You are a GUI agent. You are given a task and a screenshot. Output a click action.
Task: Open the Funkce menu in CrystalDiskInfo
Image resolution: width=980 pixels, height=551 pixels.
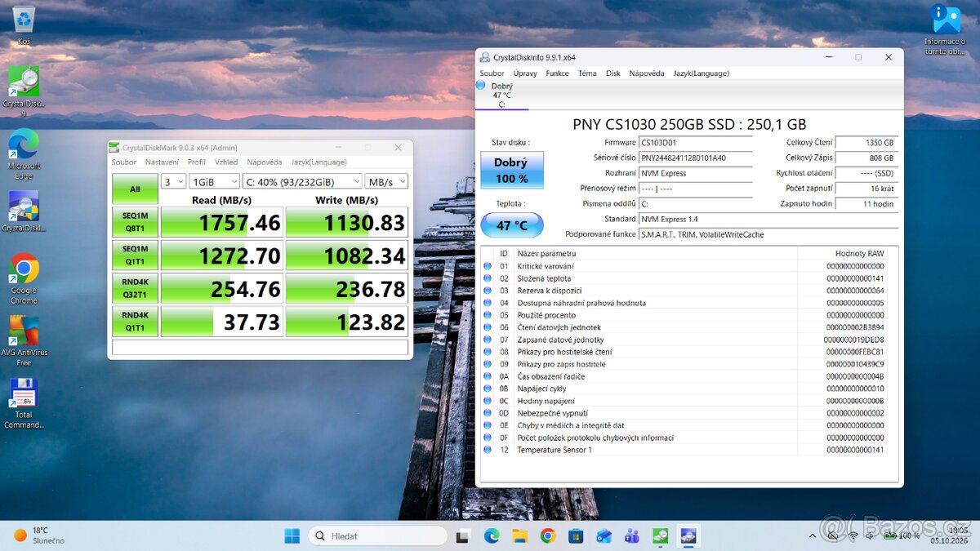558,73
